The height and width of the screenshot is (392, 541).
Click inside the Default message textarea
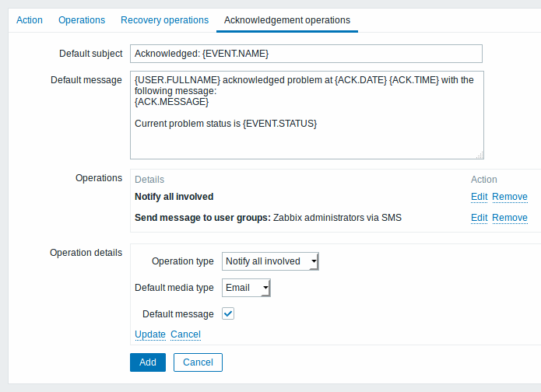307,115
